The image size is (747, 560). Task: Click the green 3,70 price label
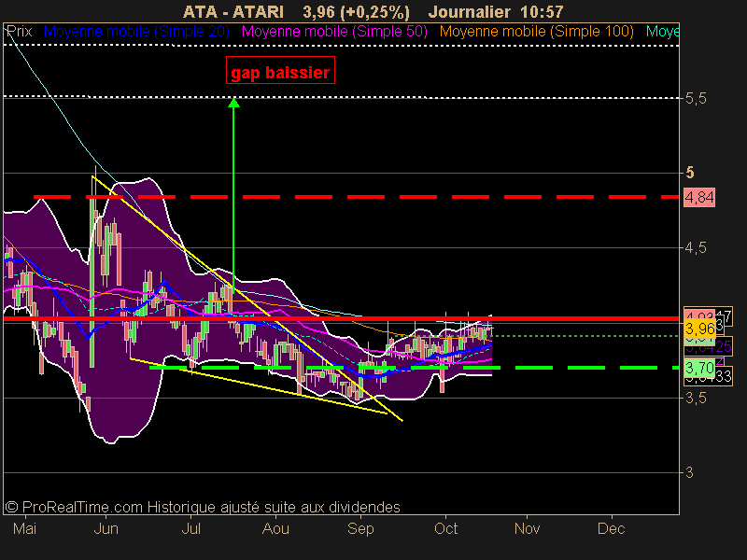pyautogui.click(x=699, y=368)
